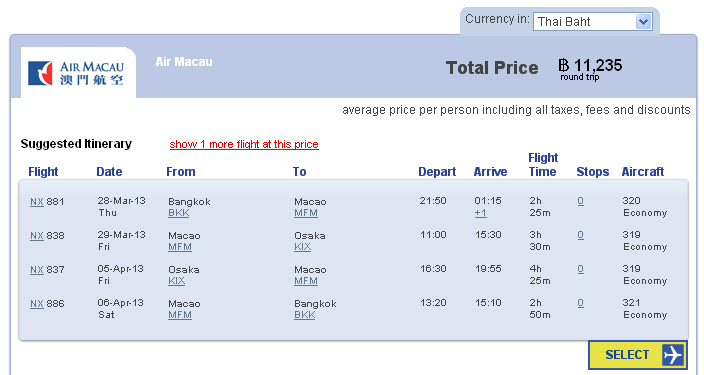704x375 pixels.
Task: Show 1 more flight at this price
Action: point(244,144)
